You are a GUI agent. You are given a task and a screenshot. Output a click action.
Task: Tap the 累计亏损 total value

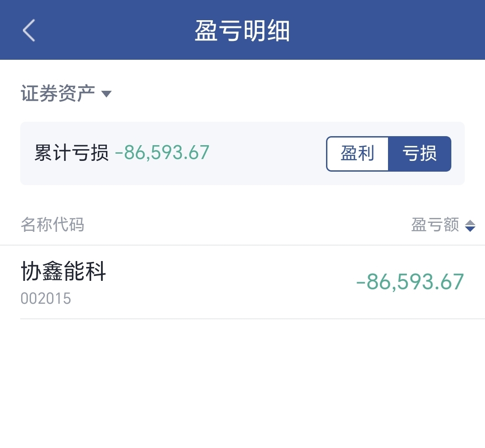tap(162, 153)
